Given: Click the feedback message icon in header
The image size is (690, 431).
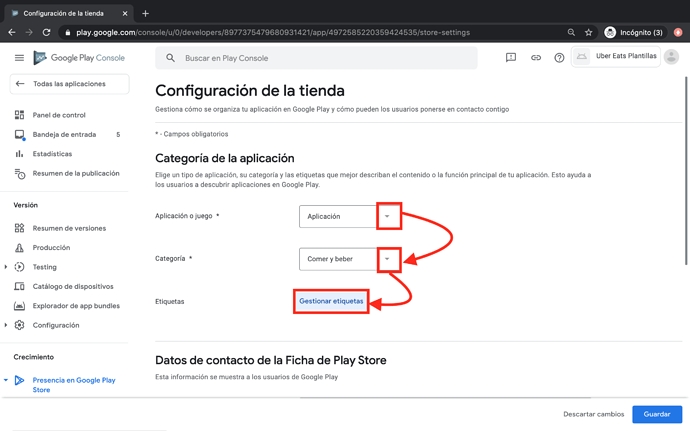Looking at the screenshot, I should click(511, 58).
